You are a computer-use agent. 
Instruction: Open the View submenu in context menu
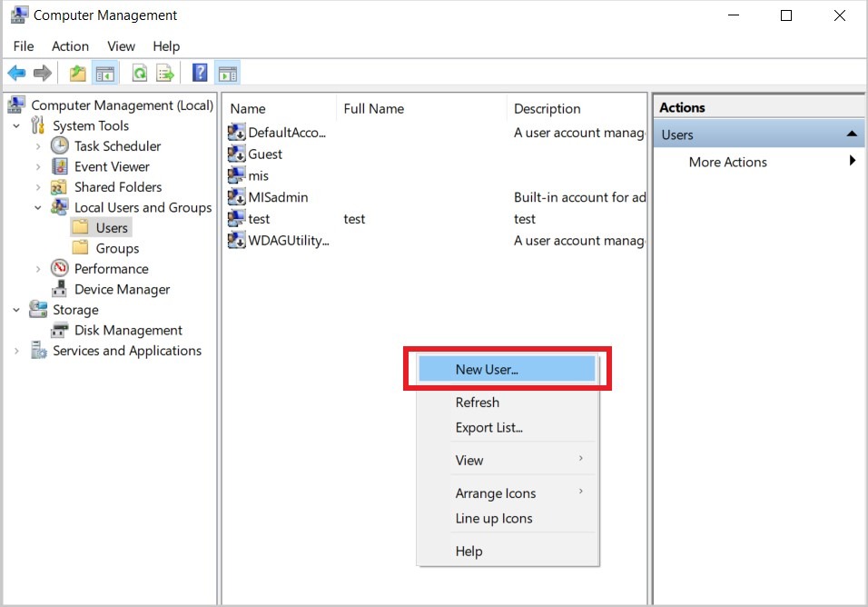click(469, 460)
